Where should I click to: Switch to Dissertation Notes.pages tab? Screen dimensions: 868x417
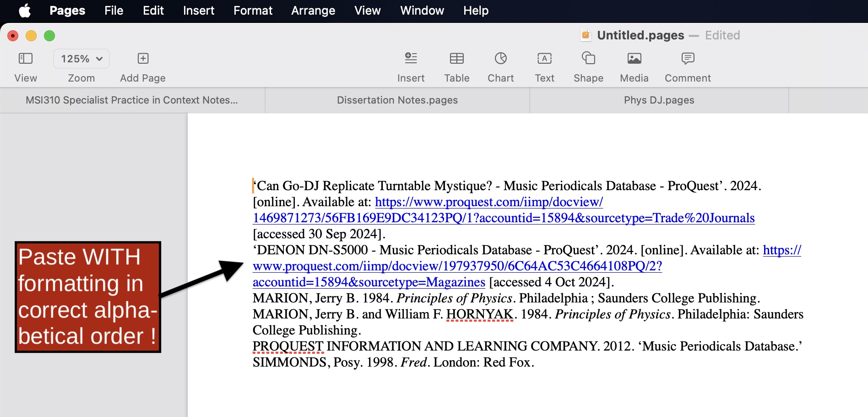click(x=397, y=100)
